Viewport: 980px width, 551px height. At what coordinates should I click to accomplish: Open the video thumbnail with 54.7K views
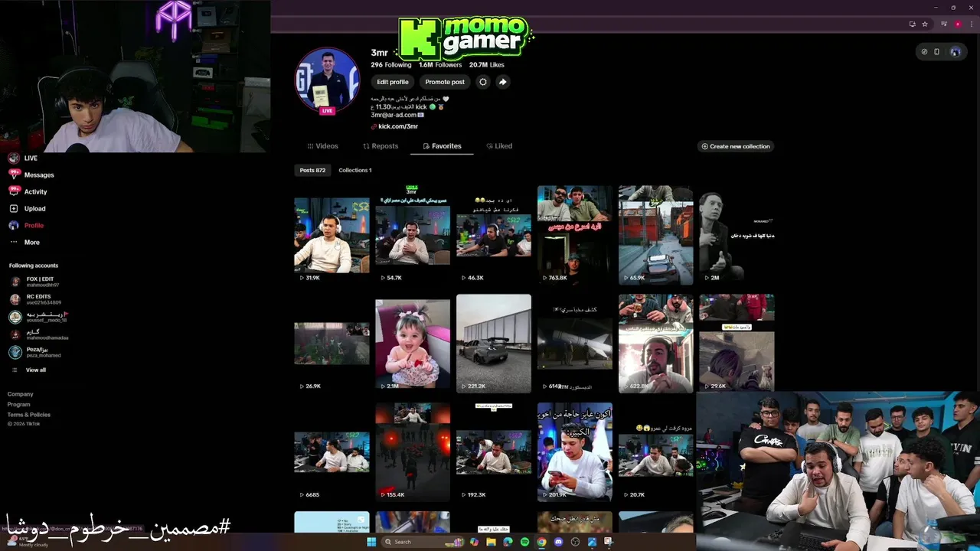coord(413,235)
